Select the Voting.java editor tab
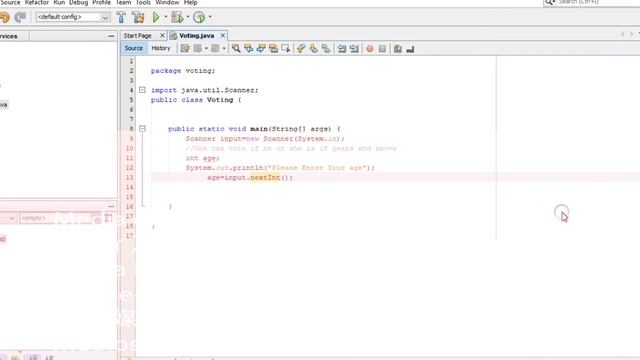Screen dimensions: 640x360 (x=196, y=36)
